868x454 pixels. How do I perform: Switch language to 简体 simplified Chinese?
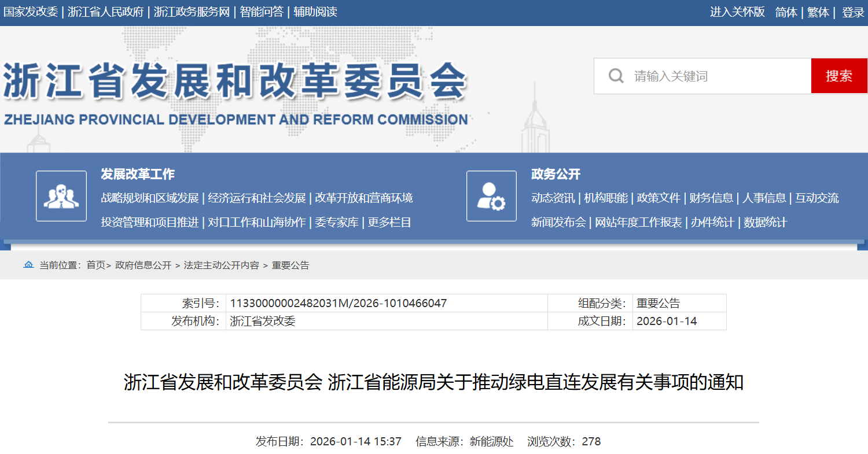pyautogui.click(x=786, y=12)
